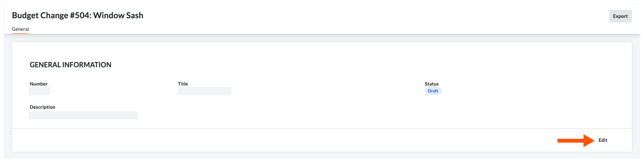Click the 'Window Sash' text in the heading

pos(118,16)
